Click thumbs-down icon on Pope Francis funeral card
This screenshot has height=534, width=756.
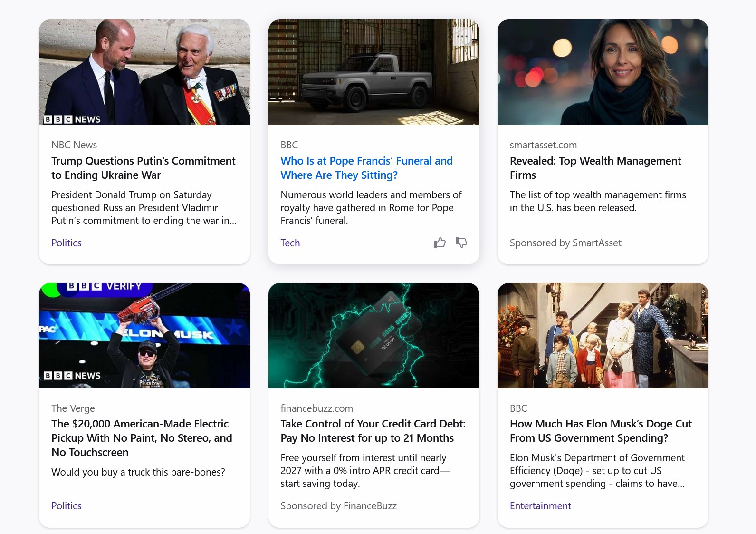click(461, 243)
